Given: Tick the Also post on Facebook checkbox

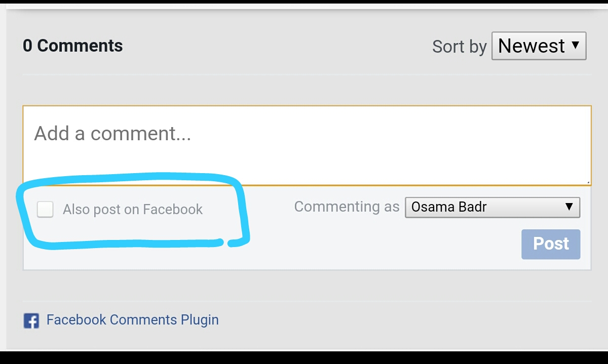Looking at the screenshot, I should (x=45, y=209).
